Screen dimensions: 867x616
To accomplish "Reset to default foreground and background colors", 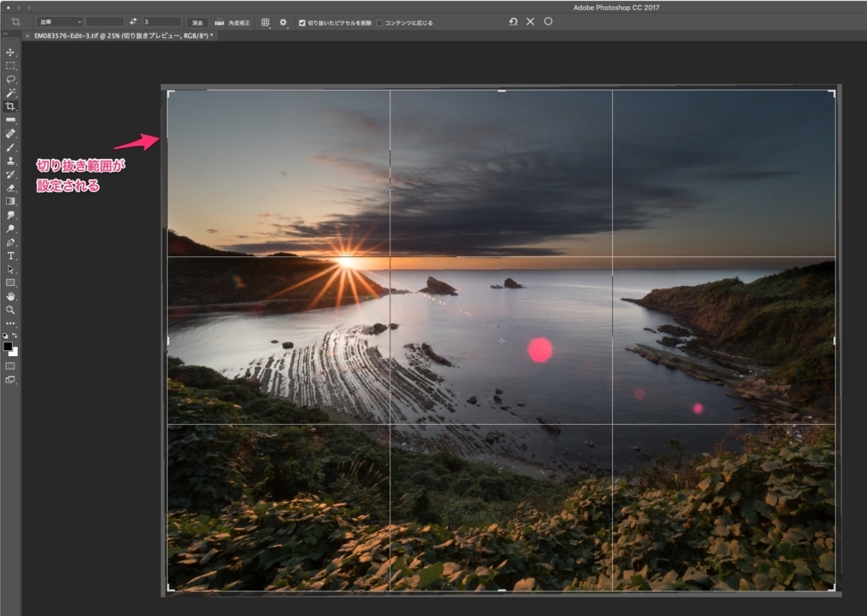I will tap(6, 335).
